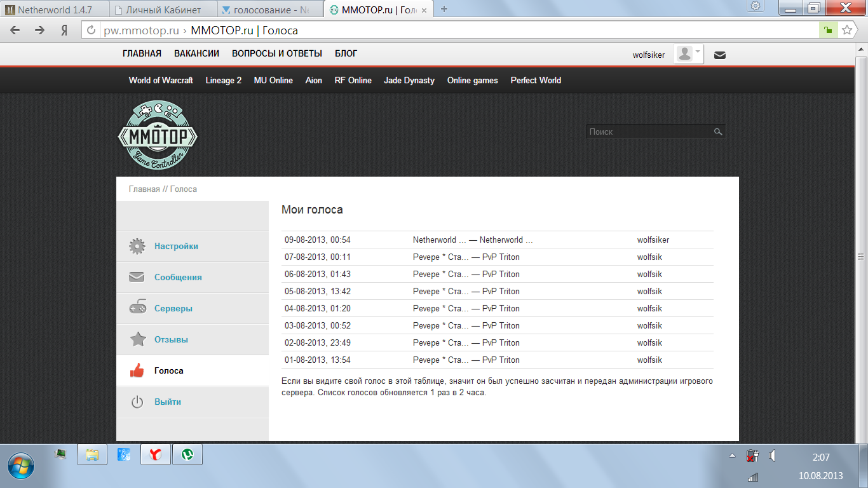Viewport: 868px width, 488px height.
Task: Click the vote dated 05-08-2013, 13:42
Action: tap(318, 292)
